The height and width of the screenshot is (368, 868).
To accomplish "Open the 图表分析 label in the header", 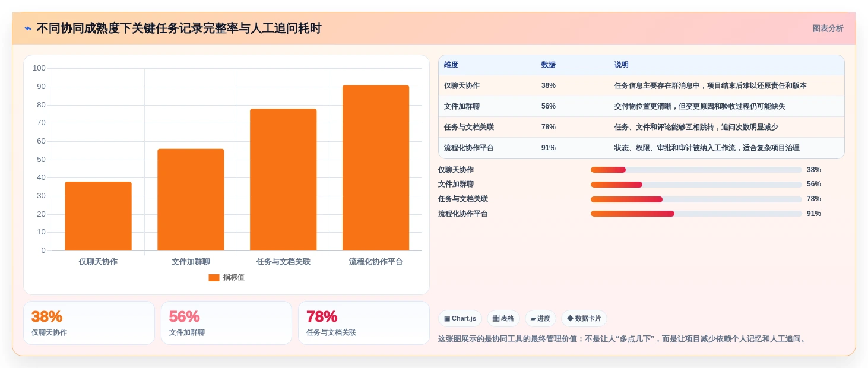I will [828, 28].
